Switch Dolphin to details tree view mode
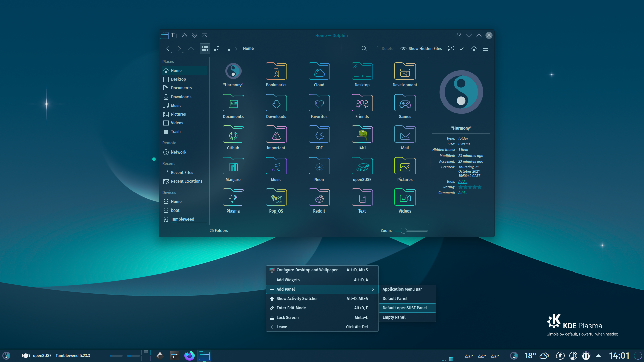The height and width of the screenshot is (362, 644). pyautogui.click(x=228, y=49)
